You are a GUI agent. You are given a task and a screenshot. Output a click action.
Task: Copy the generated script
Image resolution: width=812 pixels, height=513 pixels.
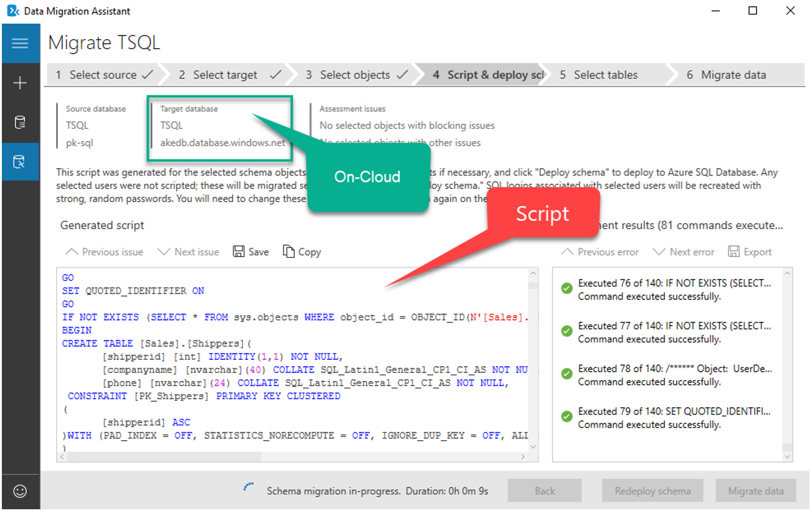click(x=302, y=252)
